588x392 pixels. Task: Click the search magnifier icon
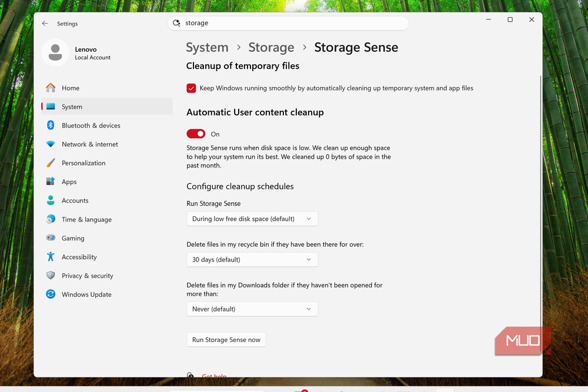176,23
